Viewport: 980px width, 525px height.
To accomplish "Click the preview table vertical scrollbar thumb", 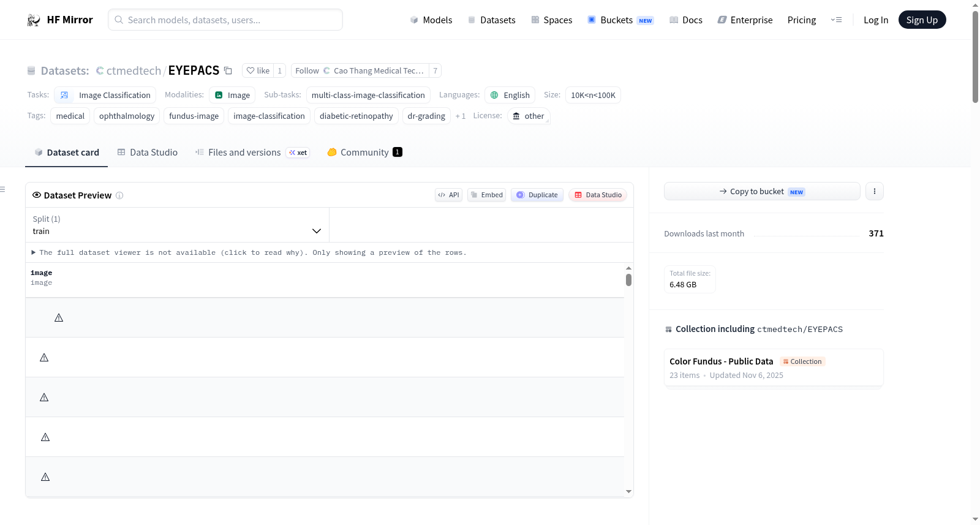I will pos(628,280).
